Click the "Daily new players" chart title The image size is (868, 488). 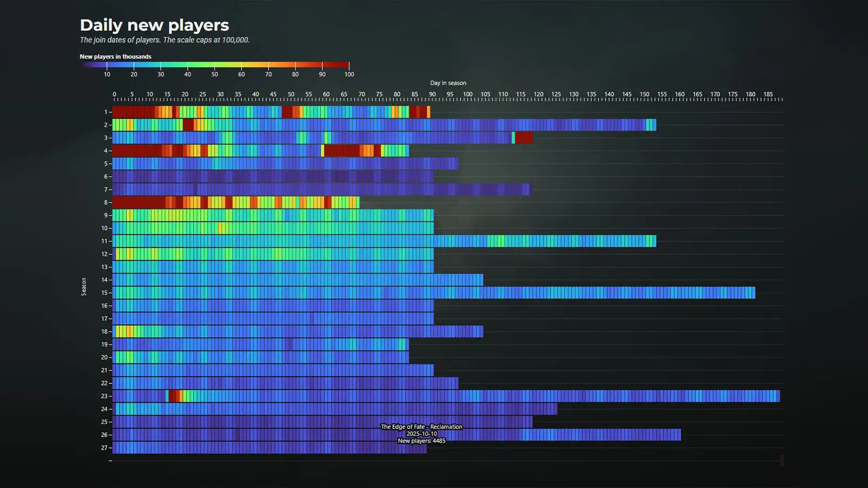[154, 25]
